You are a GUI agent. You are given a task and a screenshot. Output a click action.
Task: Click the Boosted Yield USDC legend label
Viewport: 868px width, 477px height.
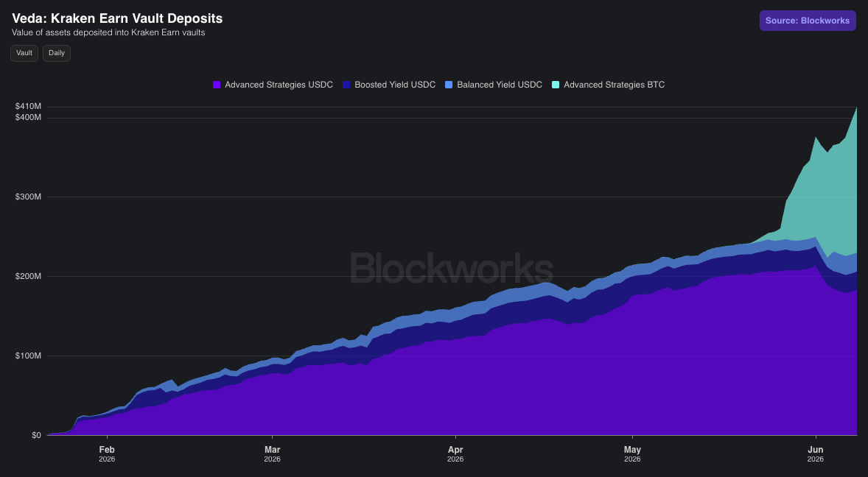click(x=395, y=85)
